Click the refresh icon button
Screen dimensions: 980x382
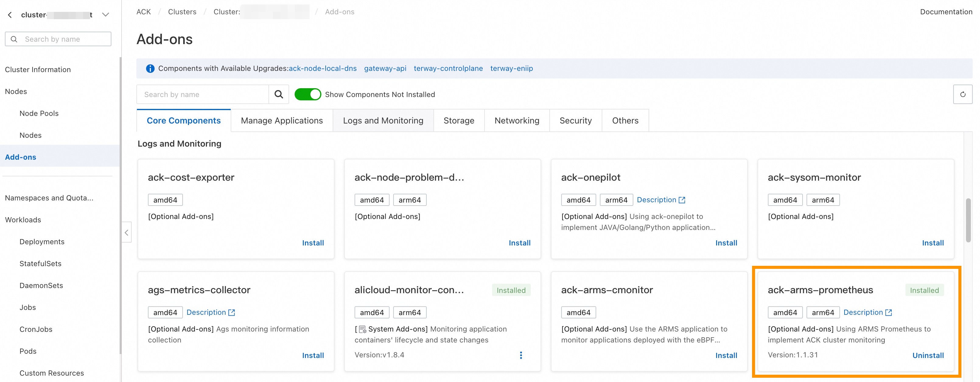click(962, 94)
